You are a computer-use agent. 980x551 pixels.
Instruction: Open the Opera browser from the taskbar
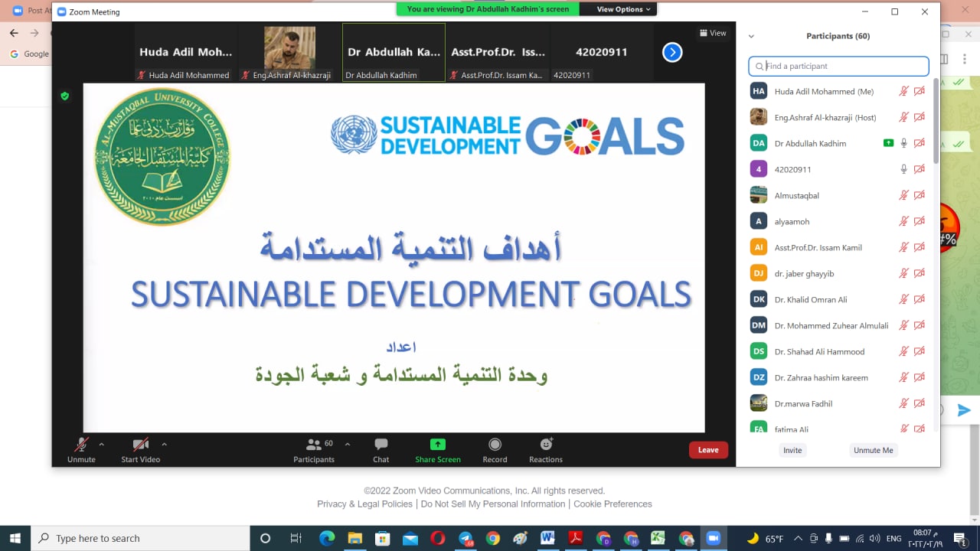[x=437, y=538]
